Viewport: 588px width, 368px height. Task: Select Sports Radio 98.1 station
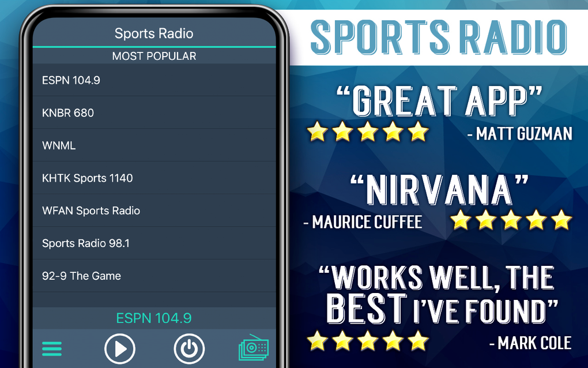154,243
